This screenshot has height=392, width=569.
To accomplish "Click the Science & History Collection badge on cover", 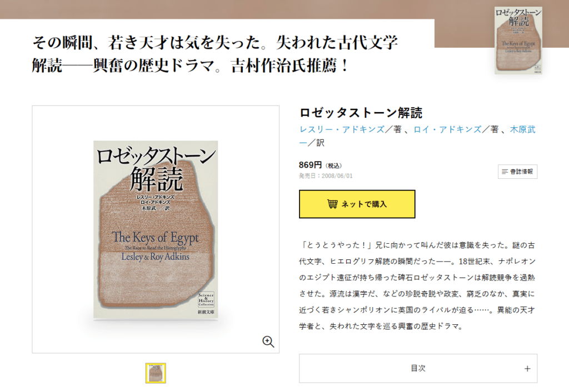I will tap(206, 299).
